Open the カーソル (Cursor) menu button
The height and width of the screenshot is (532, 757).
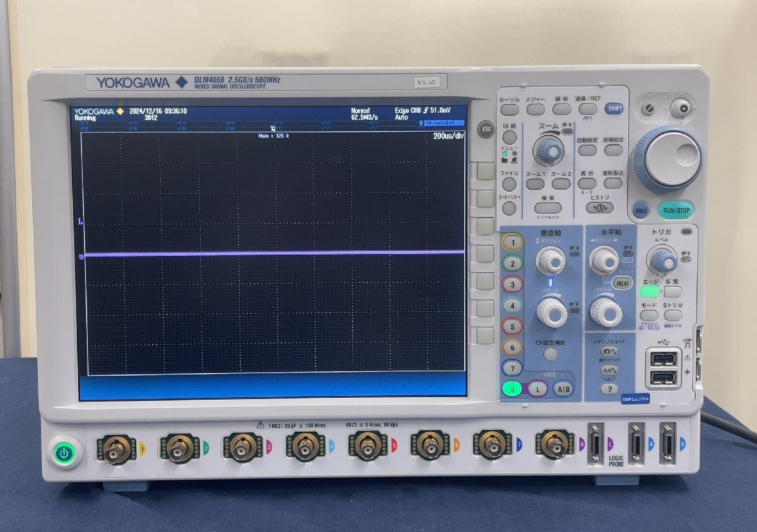510,110
